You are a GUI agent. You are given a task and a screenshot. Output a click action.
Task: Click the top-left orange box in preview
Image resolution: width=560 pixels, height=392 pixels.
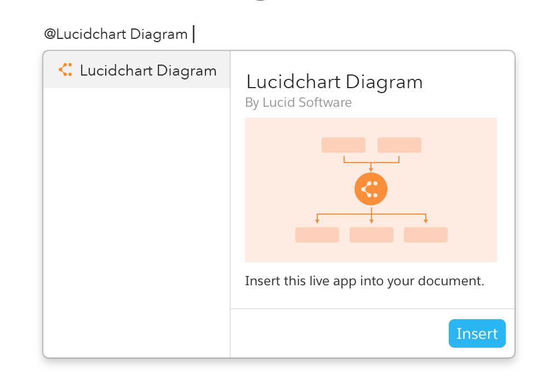[x=343, y=145]
